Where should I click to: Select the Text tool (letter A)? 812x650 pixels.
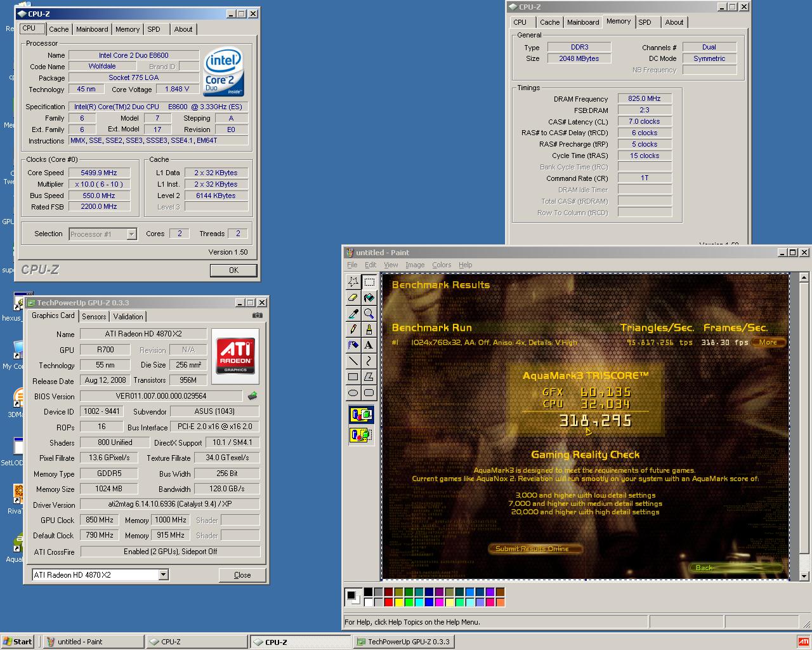[x=369, y=345]
